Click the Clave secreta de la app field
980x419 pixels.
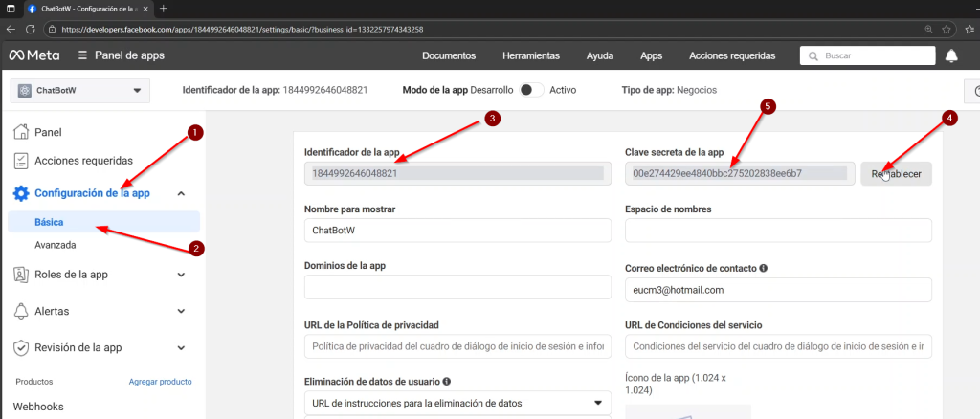tap(740, 174)
